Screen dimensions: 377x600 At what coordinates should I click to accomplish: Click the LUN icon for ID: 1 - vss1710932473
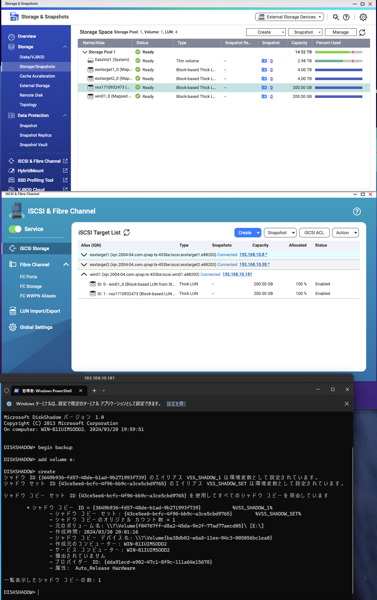92,293
